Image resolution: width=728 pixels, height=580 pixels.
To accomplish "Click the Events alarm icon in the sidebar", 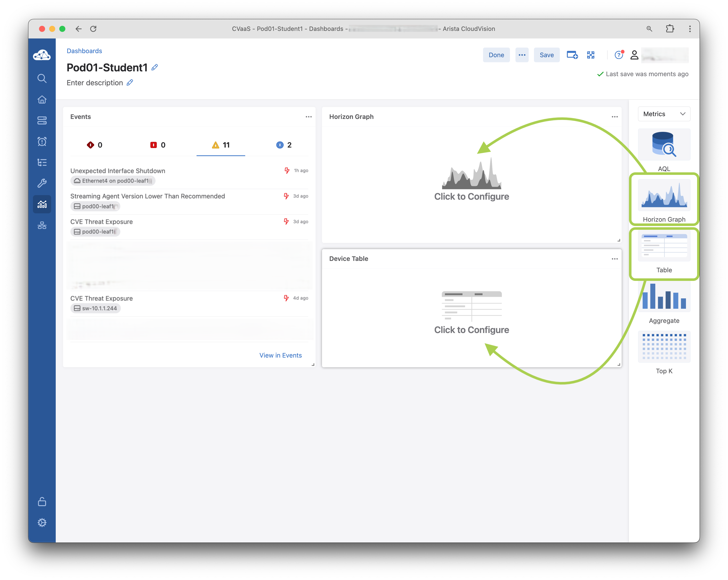I will [x=42, y=141].
